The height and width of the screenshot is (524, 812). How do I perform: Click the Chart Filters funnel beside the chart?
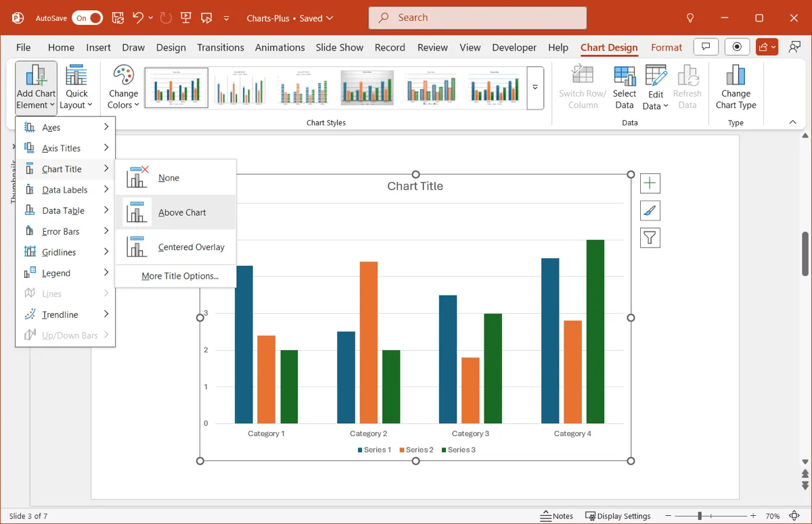point(650,237)
